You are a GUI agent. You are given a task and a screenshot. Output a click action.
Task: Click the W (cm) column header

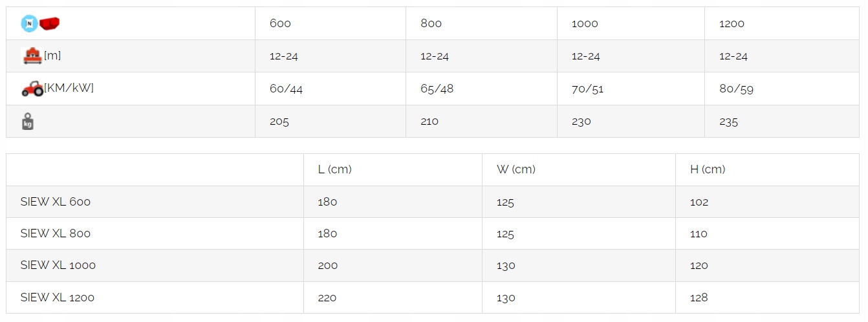click(x=516, y=169)
